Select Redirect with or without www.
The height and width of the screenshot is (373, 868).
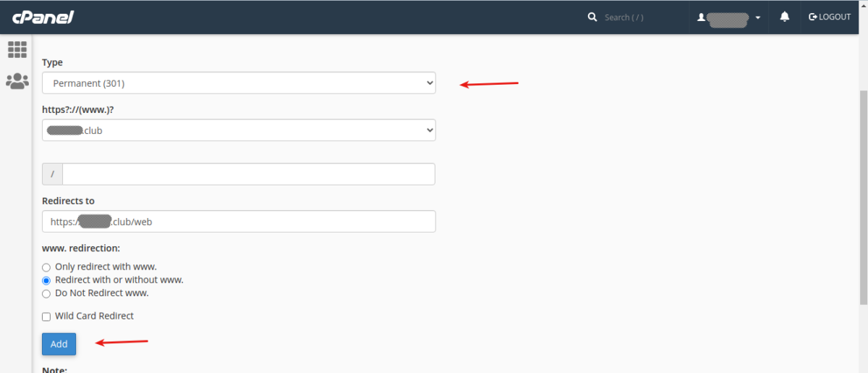46,280
